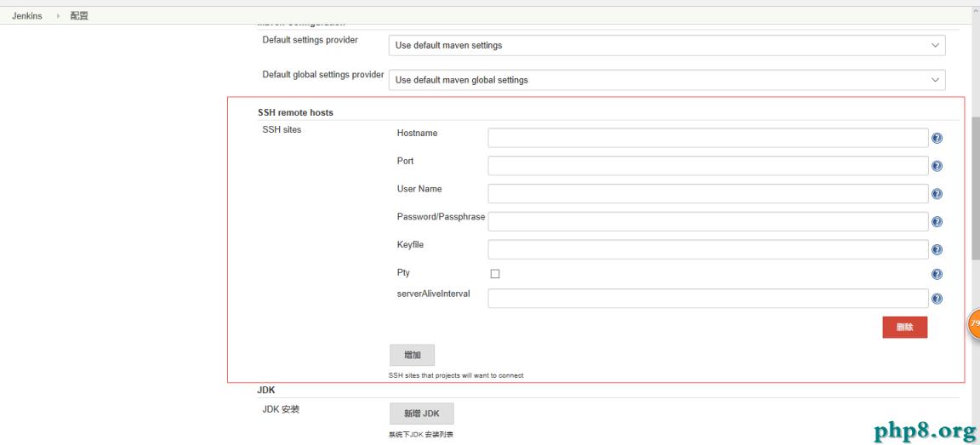
Task: Select the JDK 安装 label
Action: tap(281, 410)
